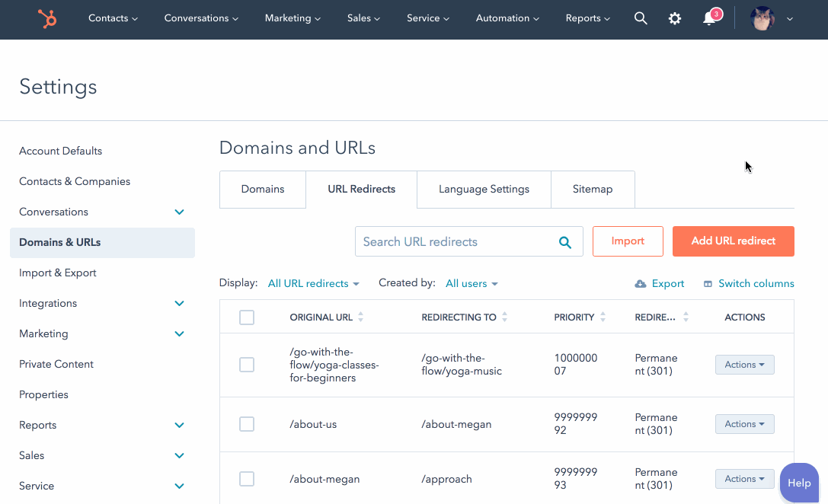Open settings via the gear icon
Screen dimensions: 828x504
point(675,19)
